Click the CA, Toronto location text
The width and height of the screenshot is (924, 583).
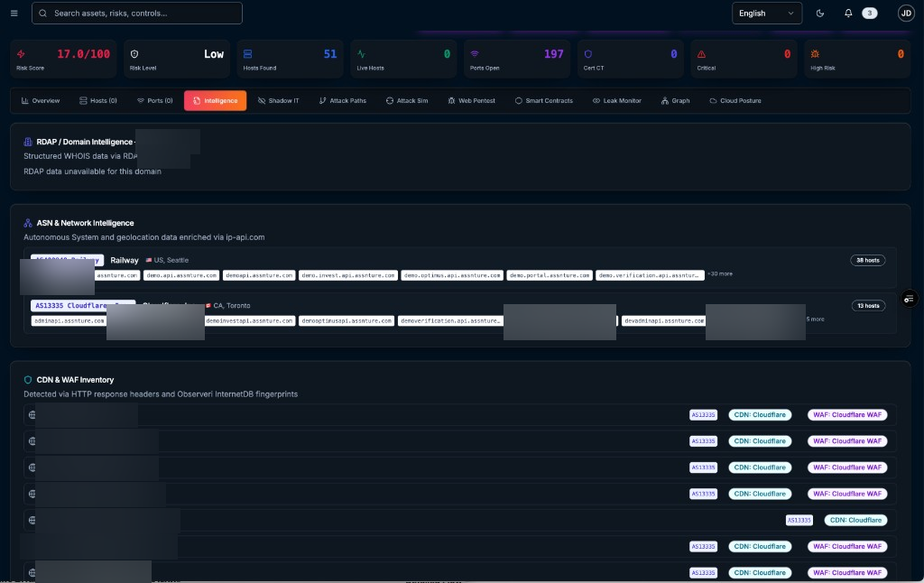tap(232, 305)
